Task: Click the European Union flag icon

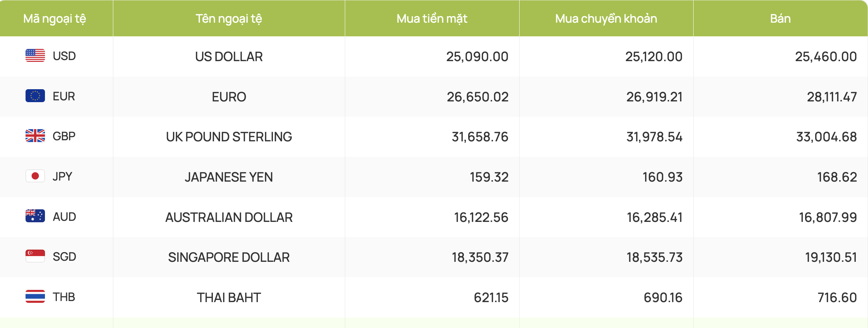Action: pyautogui.click(x=35, y=96)
